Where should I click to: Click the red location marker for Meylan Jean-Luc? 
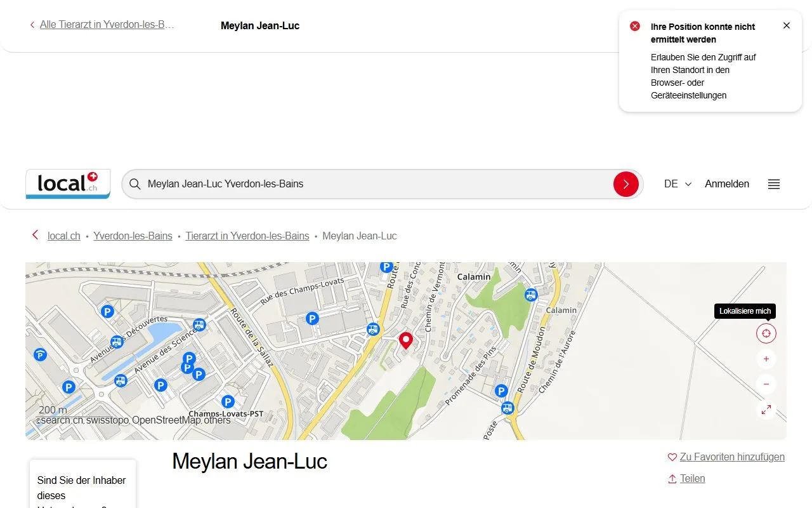point(406,340)
